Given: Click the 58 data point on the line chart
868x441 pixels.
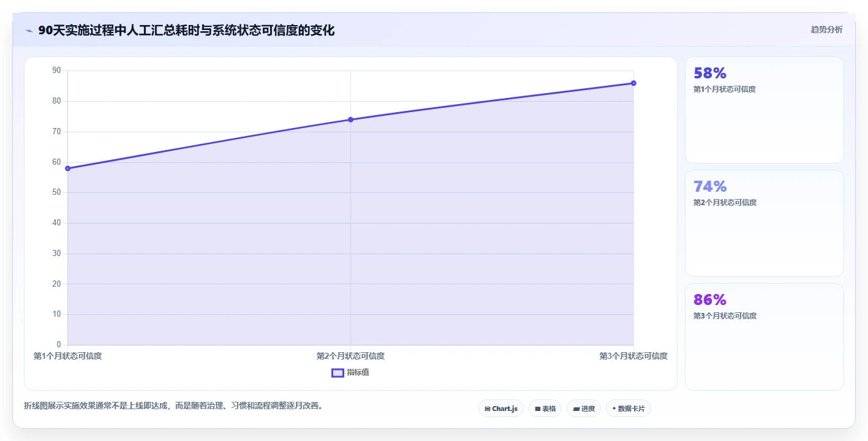Looking at the screenshot, I should pos(67,168).
